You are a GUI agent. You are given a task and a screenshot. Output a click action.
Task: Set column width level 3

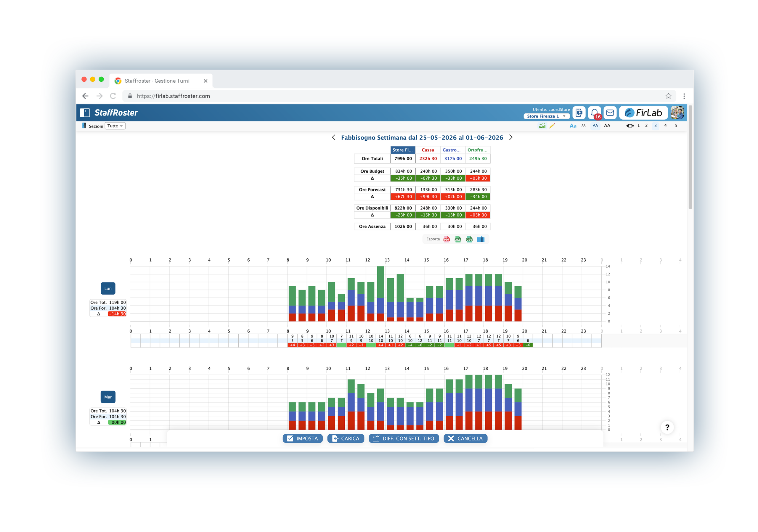tap(656, 126)
